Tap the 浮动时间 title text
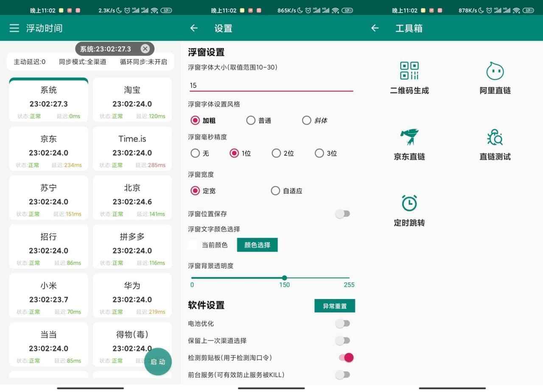The image size is (543, 392). pos(44,28)
